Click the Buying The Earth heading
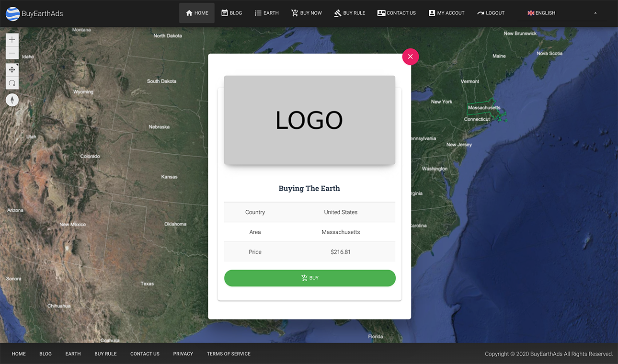This screenshot has height=364, width=618. pos(309,188)
